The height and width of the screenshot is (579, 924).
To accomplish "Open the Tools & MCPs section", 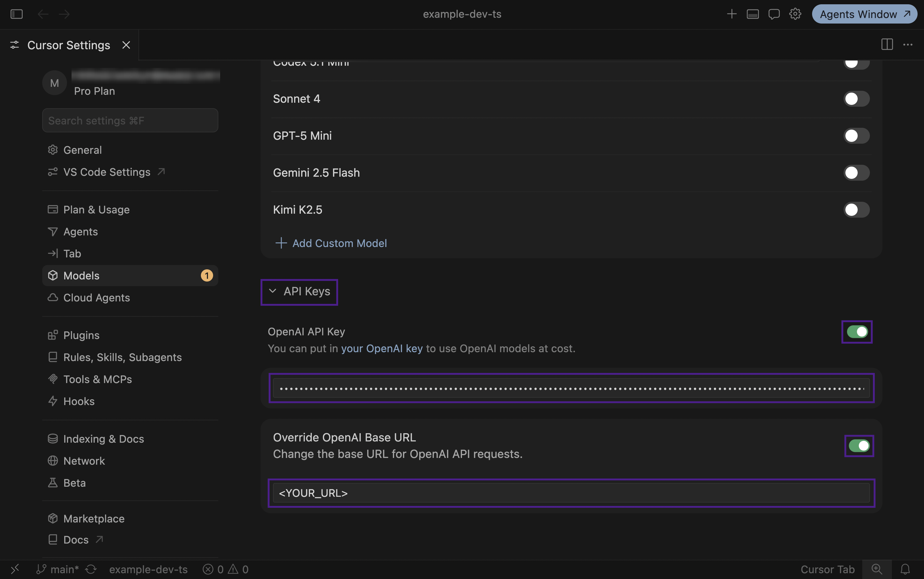I will pyautogui.click(x=130, y=379).
